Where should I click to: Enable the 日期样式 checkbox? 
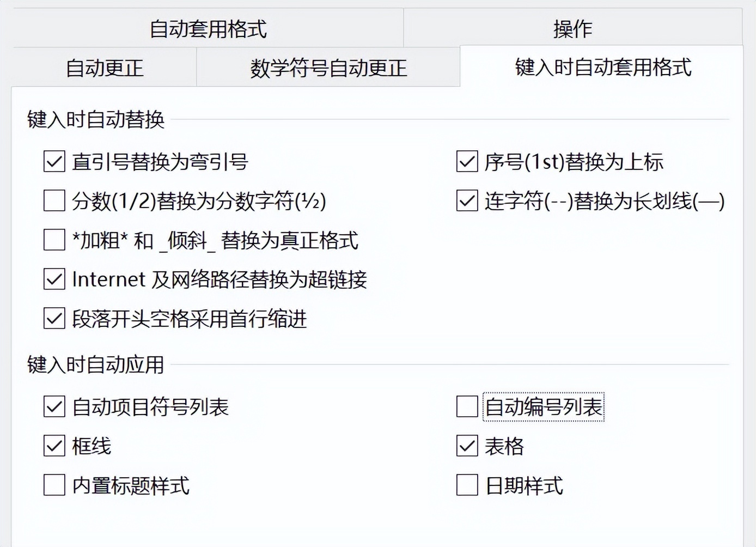[x=467, y=485]
